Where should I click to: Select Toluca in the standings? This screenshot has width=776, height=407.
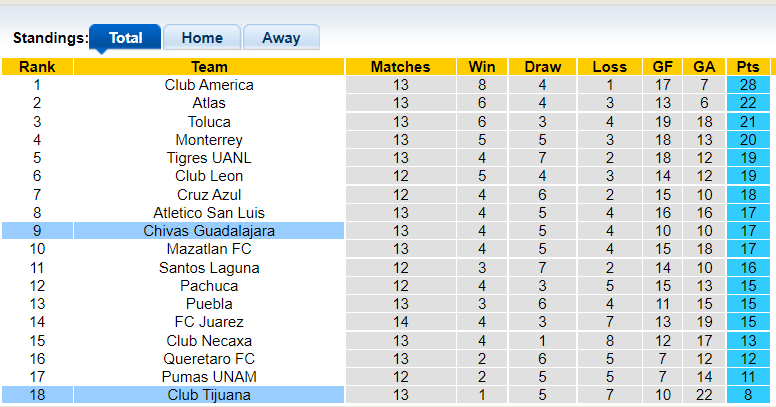coord(209,122)
